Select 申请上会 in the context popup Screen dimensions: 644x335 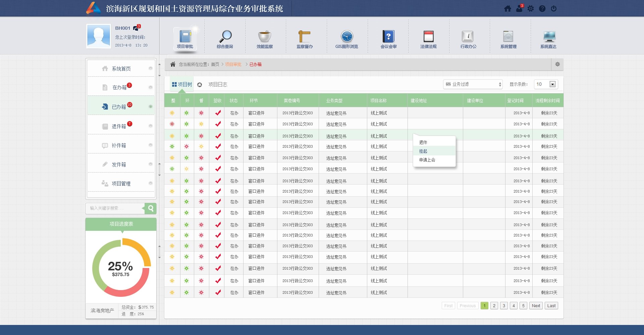pyautogui.click(x=434, y=160)
